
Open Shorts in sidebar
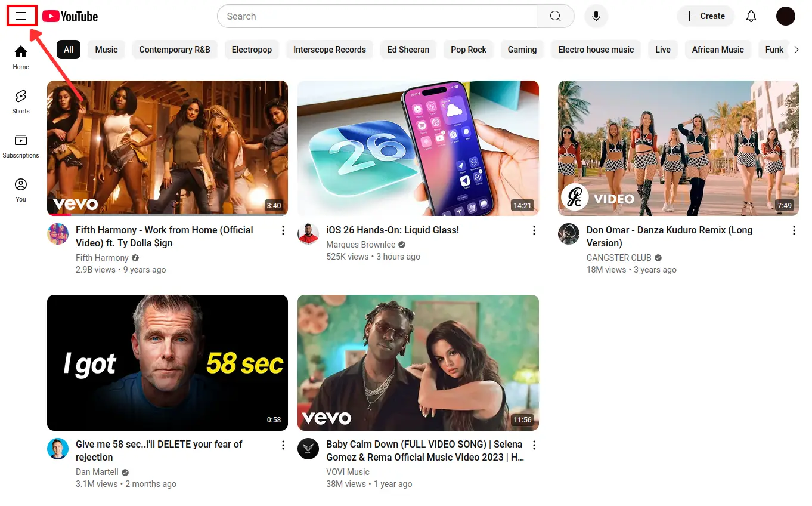21,102
